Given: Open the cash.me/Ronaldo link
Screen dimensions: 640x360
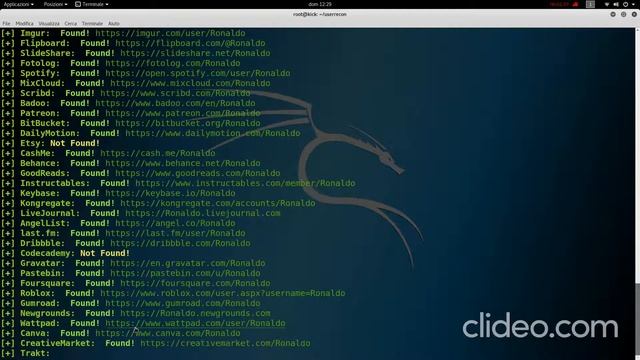Looking at the screenshot, I should [158, 153].
